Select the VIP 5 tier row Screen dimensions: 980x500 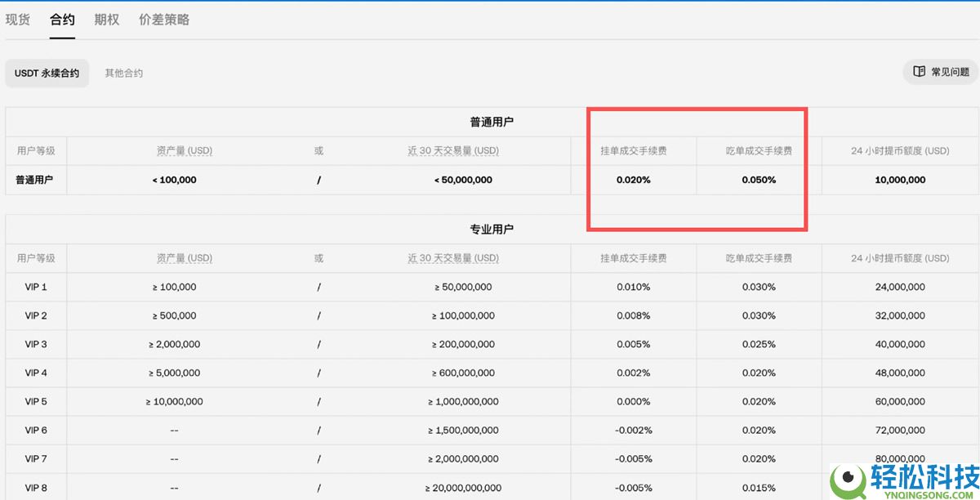(34, 401)
